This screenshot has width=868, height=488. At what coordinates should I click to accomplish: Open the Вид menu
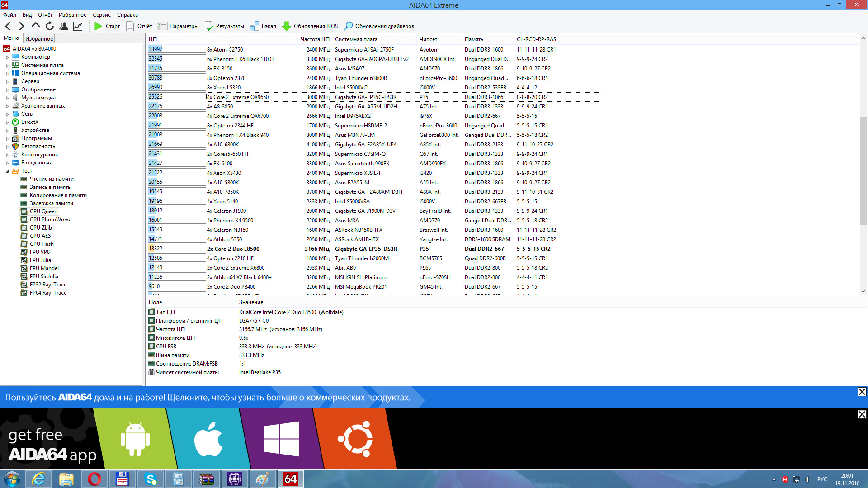coord(27,15)
